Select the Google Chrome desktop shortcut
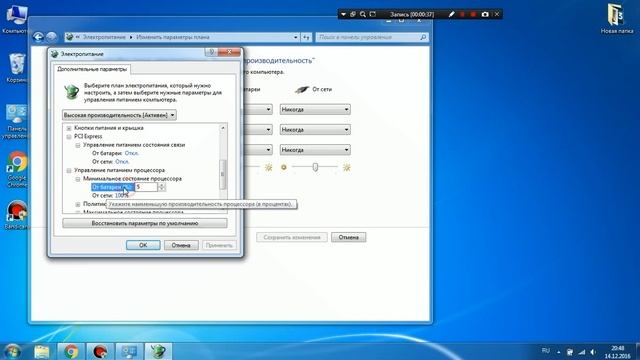This screenshot has height=360, width=640. click(x=17, y=169)
